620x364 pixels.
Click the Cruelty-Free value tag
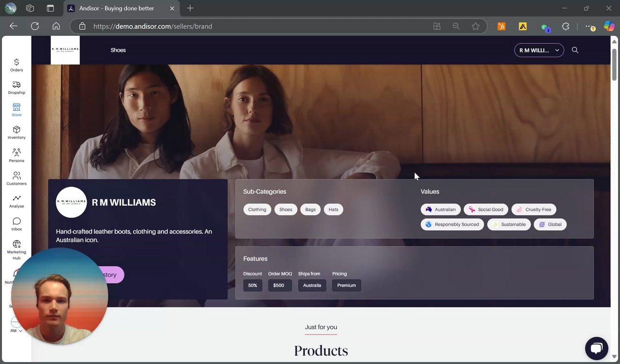click(x=534, y=210)
